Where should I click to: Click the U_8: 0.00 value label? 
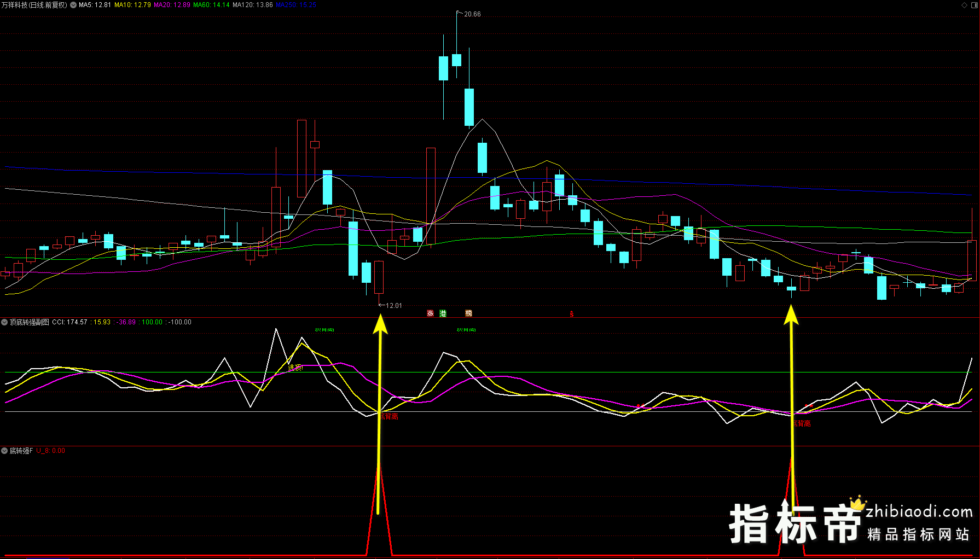click(x=51, y=451)
